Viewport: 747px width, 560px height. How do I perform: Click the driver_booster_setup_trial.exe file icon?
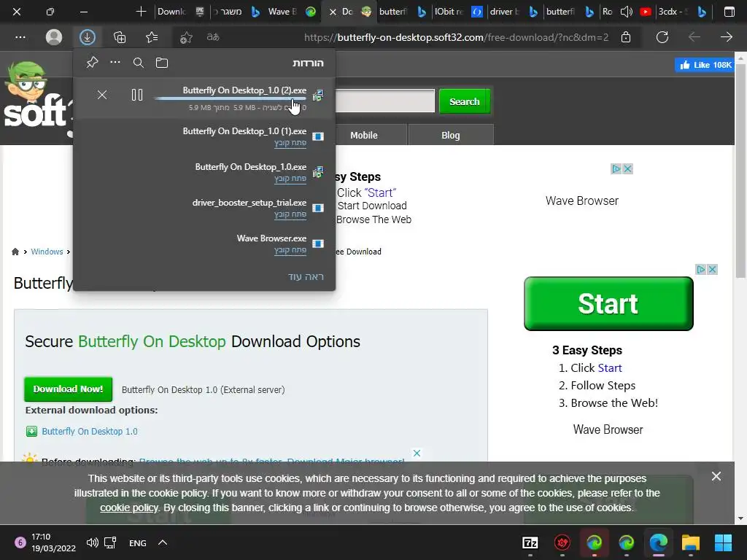click(318, 208)
